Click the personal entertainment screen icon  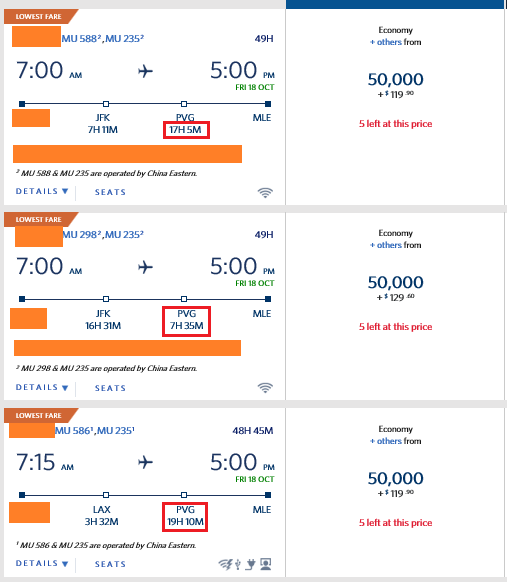click(265, 564)
